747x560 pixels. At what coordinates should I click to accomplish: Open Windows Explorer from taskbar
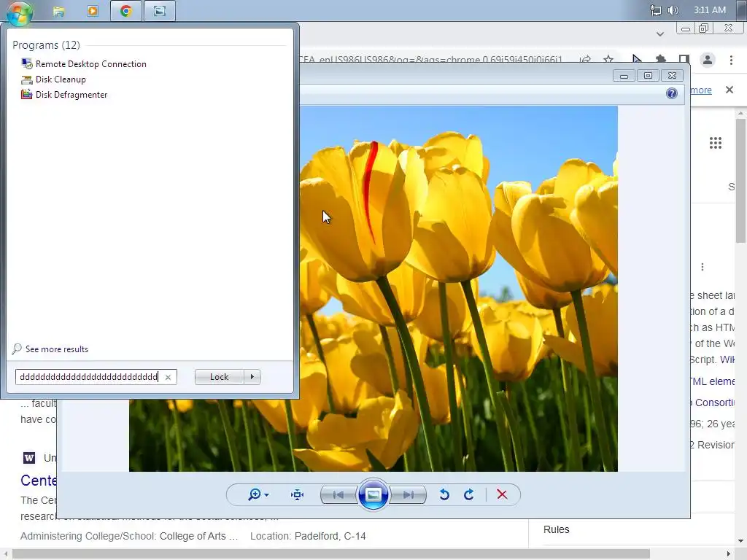(x=58, y=11)
